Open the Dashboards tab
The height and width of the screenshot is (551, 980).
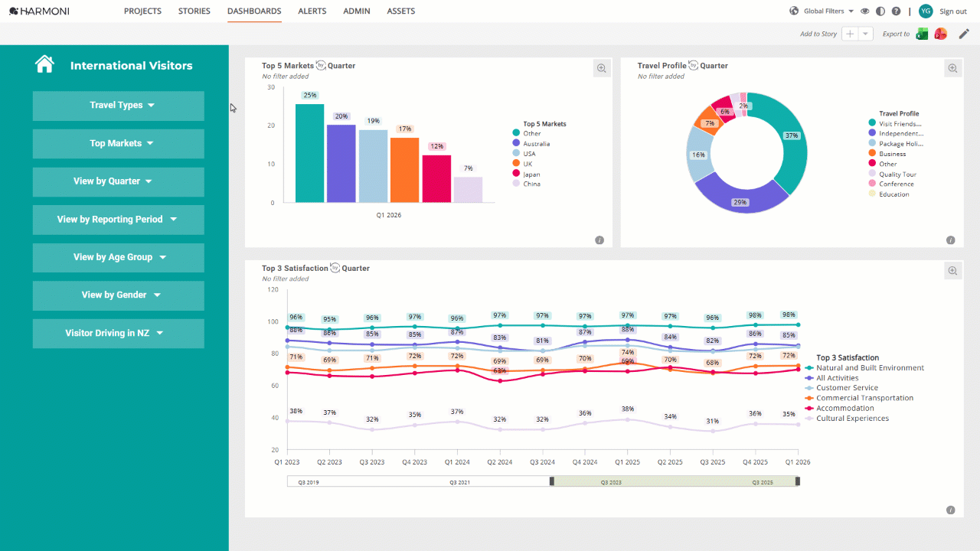(254, 11)
